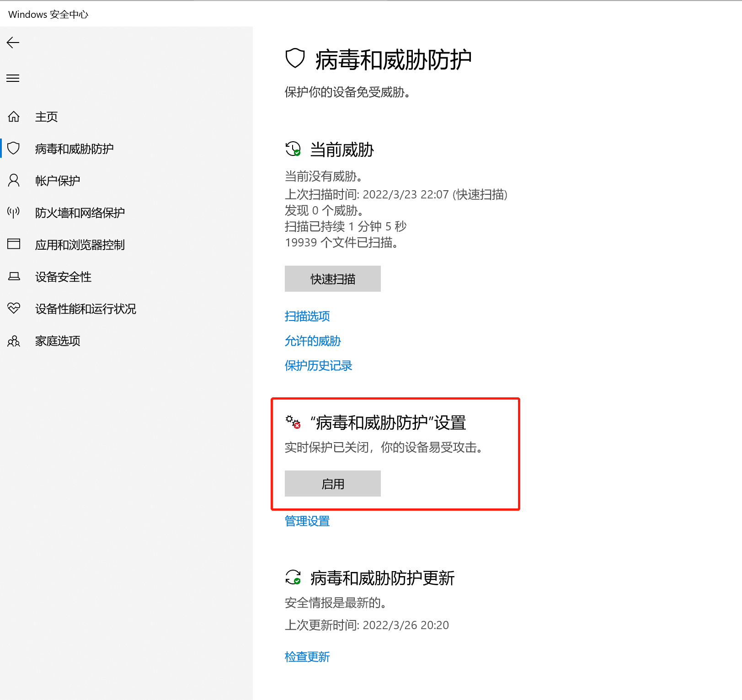742x700 pixels.
Task: Click the text 19939 个文件已扫描。
Action: (342, 242)
